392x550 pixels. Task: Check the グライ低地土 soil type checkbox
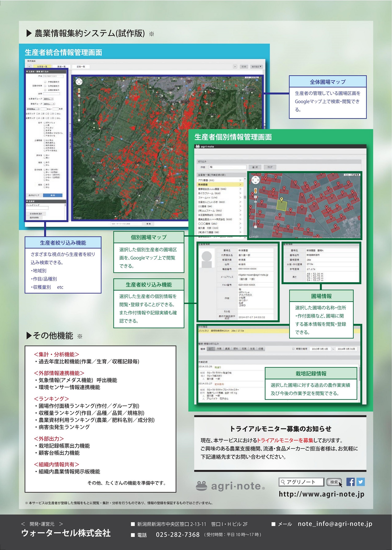45,151
